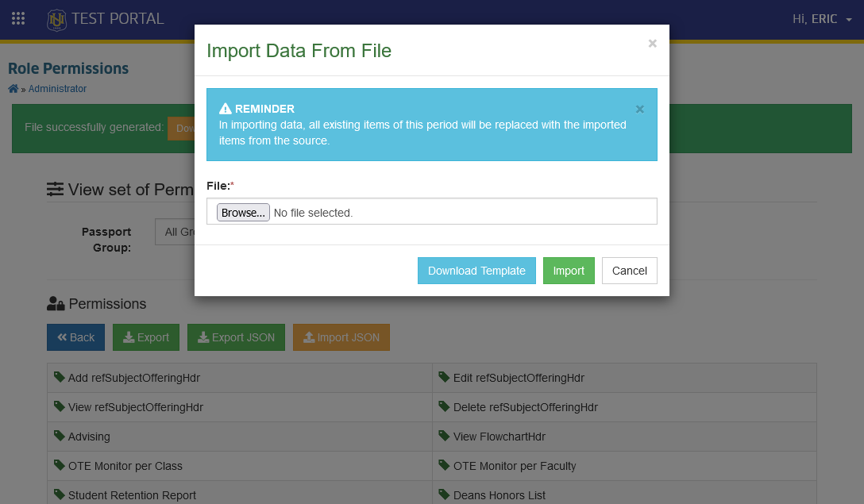Click the Test Portal logo emblem
The image size is (864, 504).
56,20
